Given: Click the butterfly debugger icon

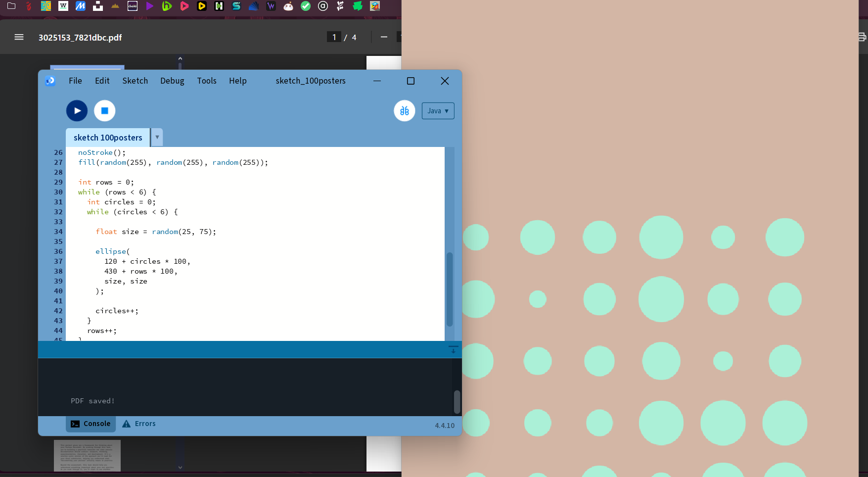Looking at the screenshot, I should (404, 111).
